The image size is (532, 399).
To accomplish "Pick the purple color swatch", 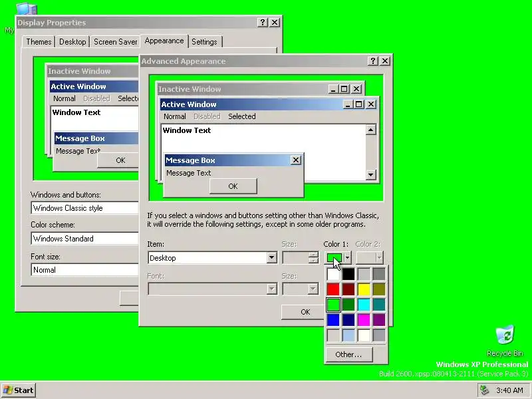I will click(x=379, y=320).
